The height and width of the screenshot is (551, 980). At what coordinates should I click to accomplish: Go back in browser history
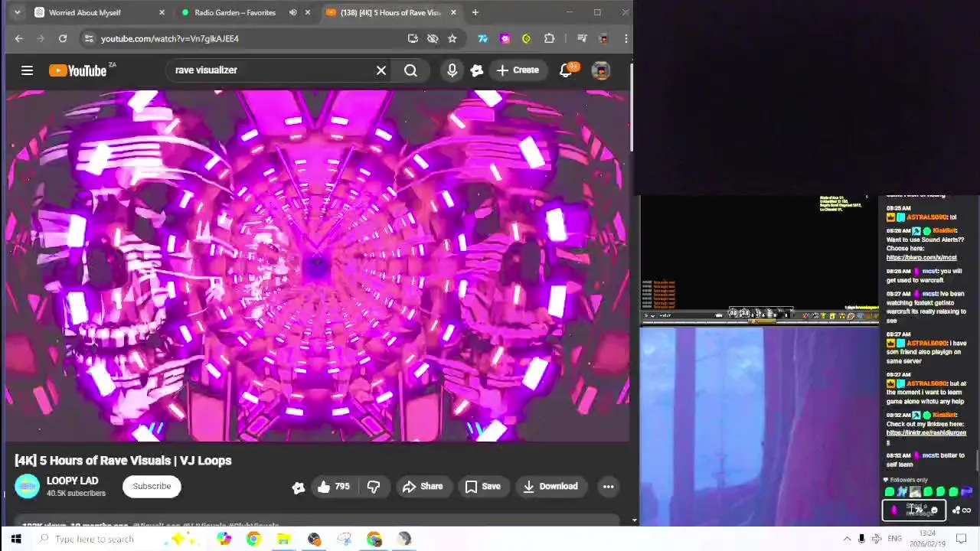point(19,38)
